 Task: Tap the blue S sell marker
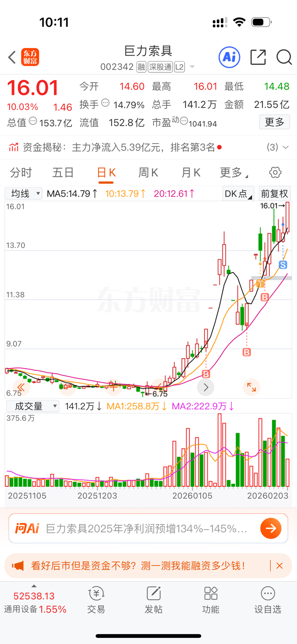click(x=283, y=265)
